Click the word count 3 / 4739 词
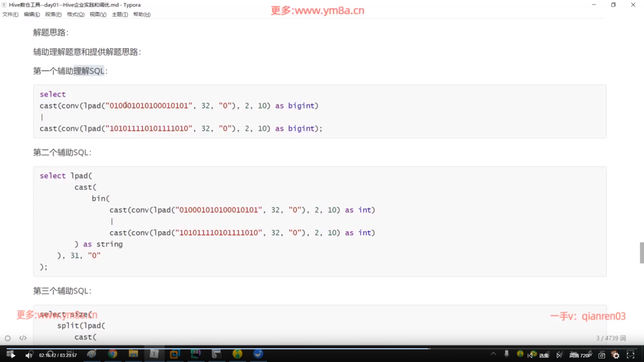644x362 pixels. 611,338
